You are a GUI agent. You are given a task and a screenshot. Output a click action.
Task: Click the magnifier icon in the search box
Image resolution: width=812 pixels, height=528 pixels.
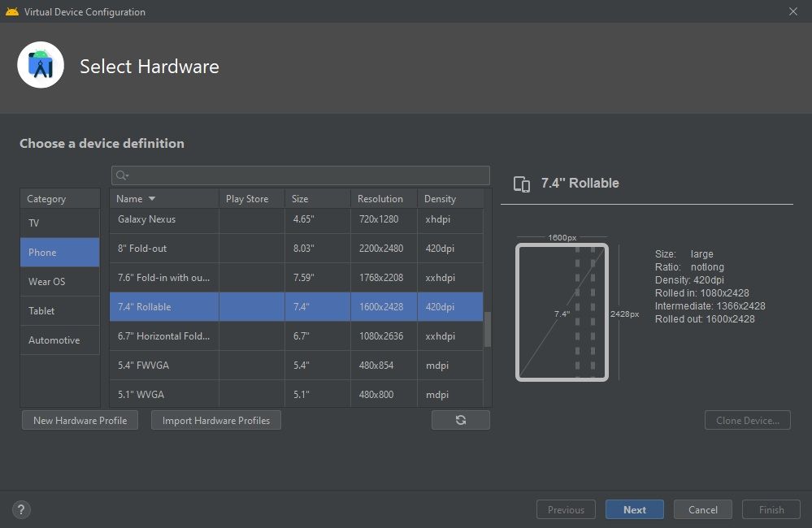click(119, 175)
